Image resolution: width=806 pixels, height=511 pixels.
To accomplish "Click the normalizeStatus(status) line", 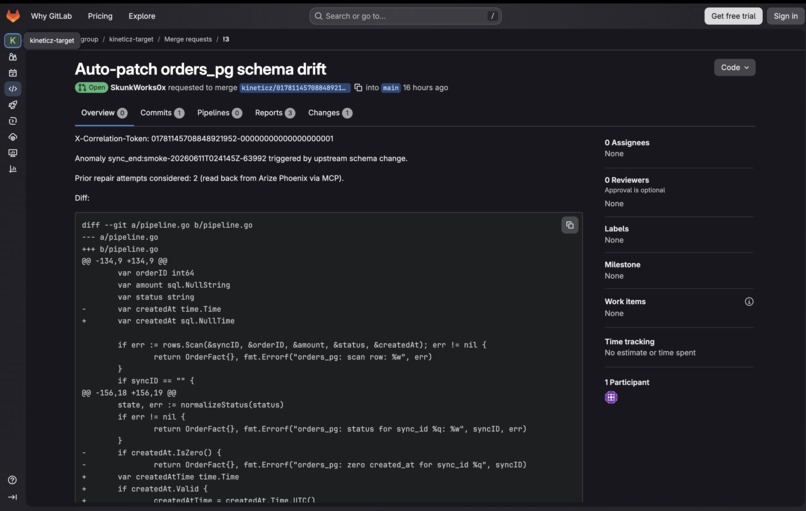I will click(x=200, y=405).
